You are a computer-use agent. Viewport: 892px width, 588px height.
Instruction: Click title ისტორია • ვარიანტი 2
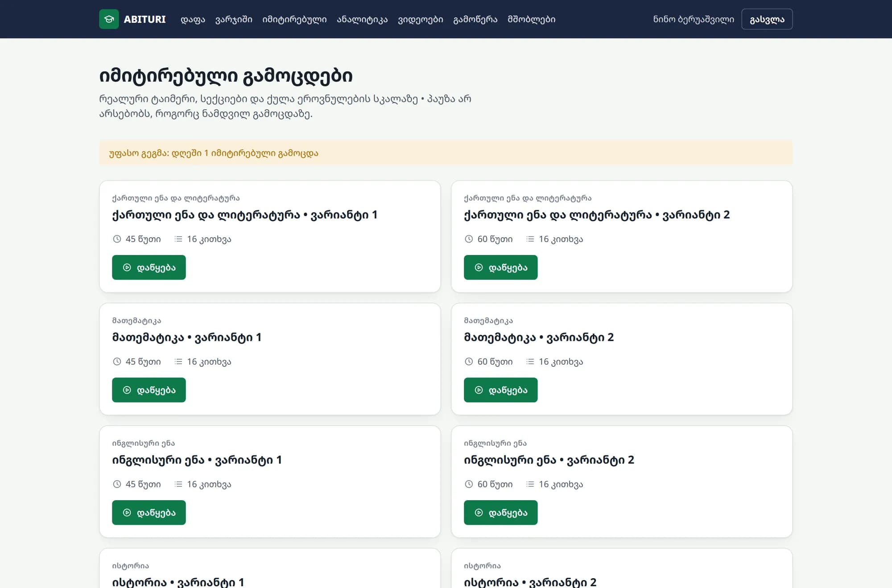[530, 582]
